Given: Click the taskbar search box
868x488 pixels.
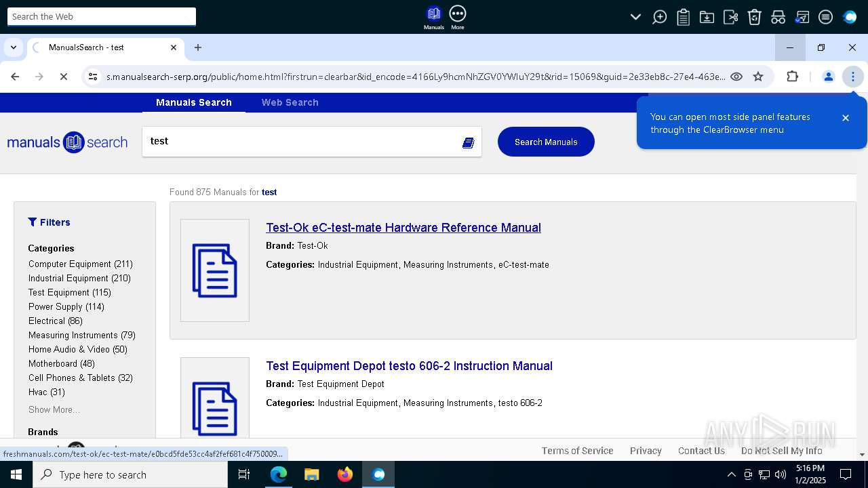Looking at the screenshot, I should point(130,474).
